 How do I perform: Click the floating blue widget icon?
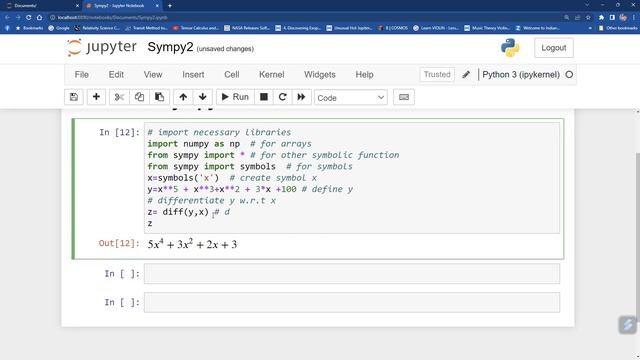click(x=628, y=325)
